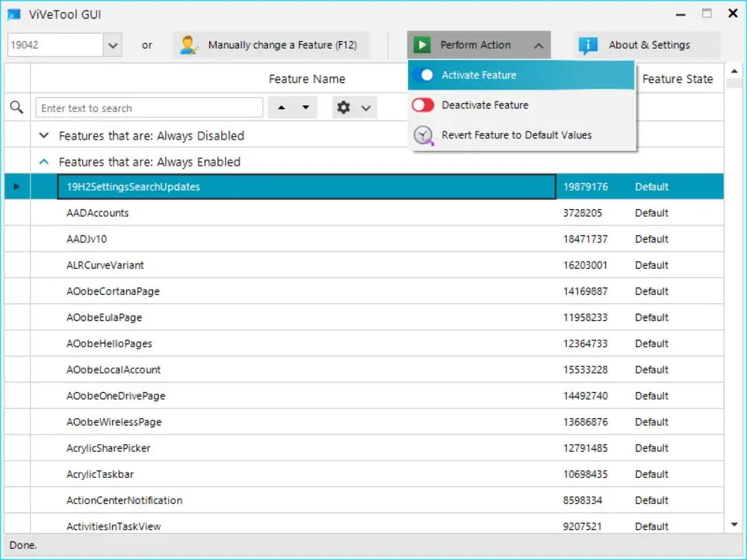Click Manually change a Feature (F12) button
Viewport: 747px width, 560px height.
click(282, 46)
